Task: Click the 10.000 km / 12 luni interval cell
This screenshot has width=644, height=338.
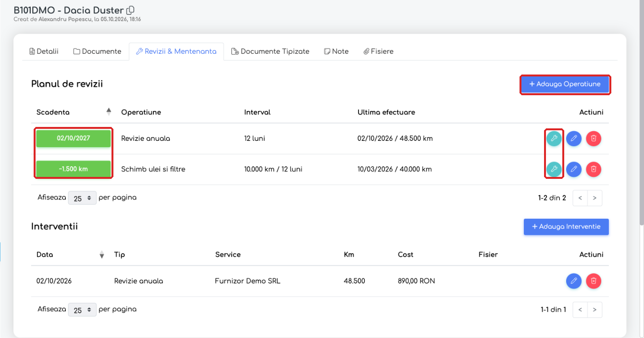Action: pos(273,169)
